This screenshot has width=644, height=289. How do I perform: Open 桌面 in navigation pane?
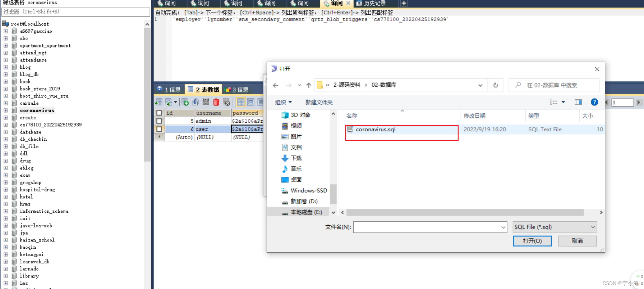(x=291, y=180)
